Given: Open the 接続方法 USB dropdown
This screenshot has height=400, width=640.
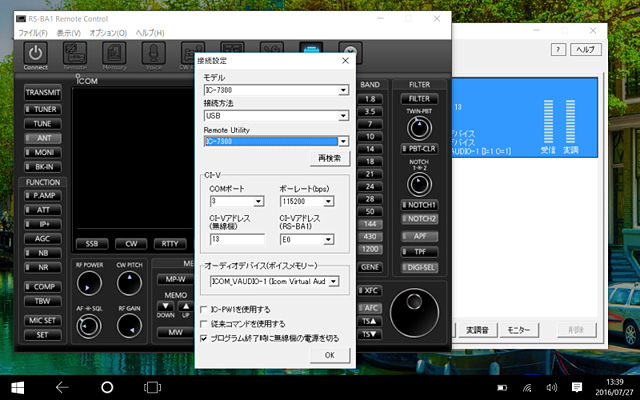Looking at the screenshot, I should coord(344,116).
